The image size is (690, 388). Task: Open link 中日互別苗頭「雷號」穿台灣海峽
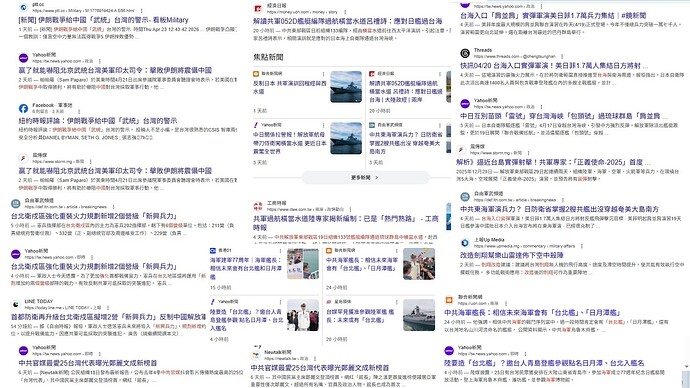(x=564, y=116)
